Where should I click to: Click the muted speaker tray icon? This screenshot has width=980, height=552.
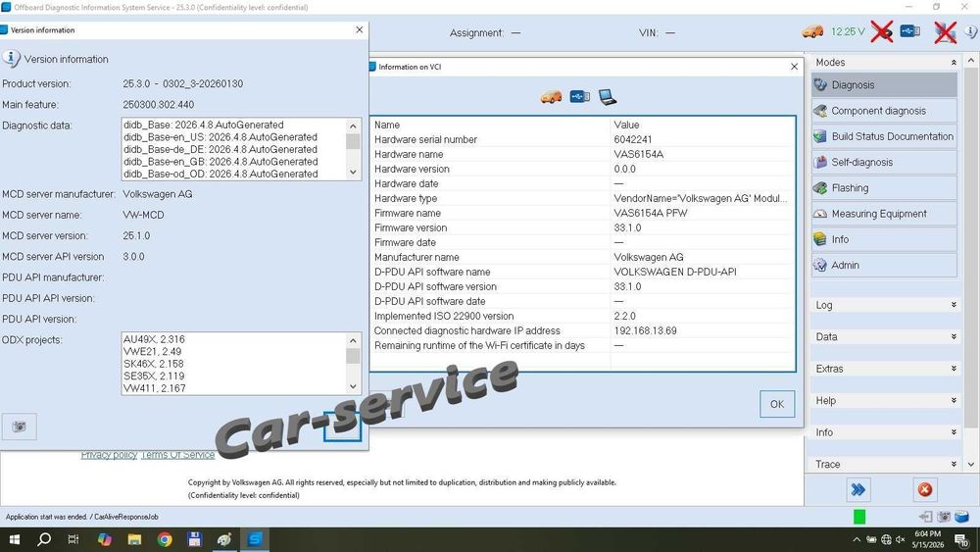[901, 539]
